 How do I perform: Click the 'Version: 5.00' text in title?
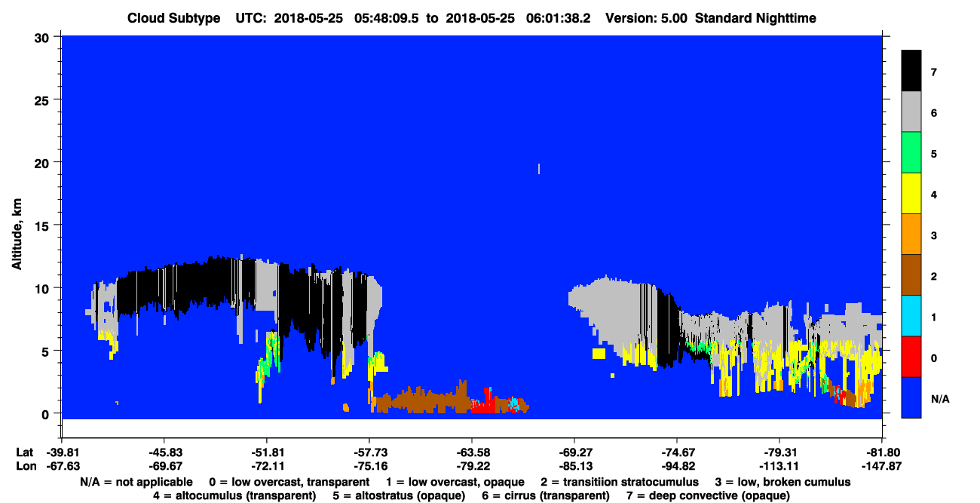(646, 18)
